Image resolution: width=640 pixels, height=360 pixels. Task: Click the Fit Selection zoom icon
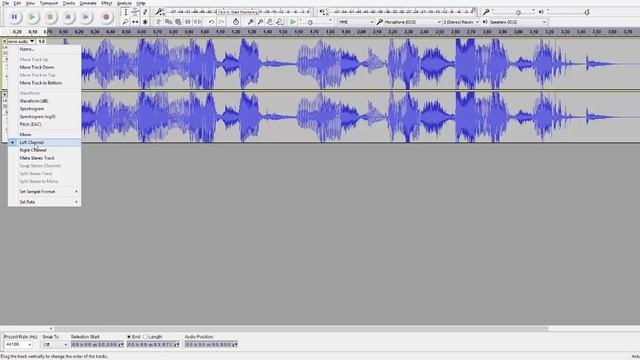[270, 22]
